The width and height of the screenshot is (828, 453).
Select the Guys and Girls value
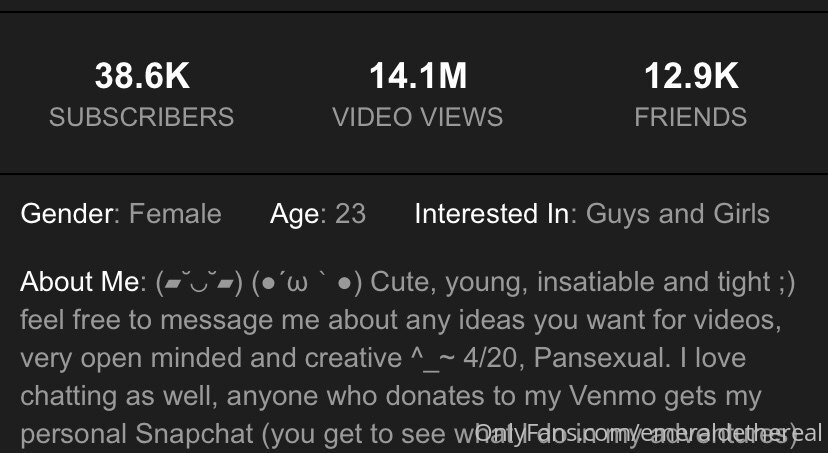[678, 214]
